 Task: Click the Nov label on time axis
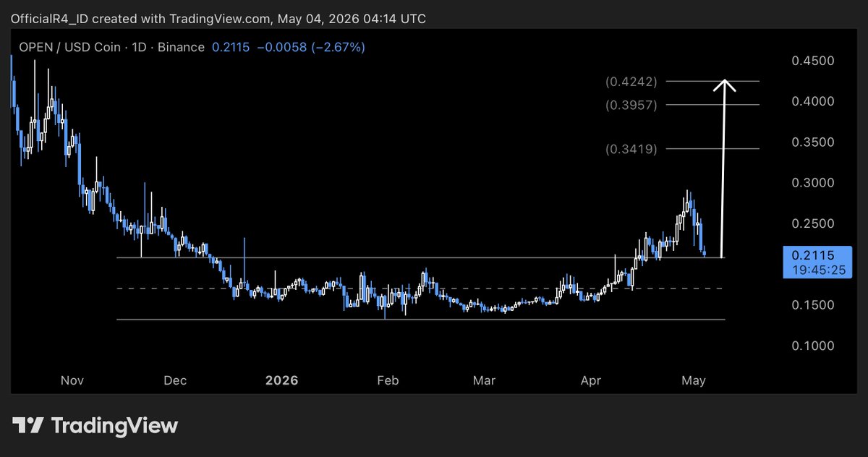point(74,380)
